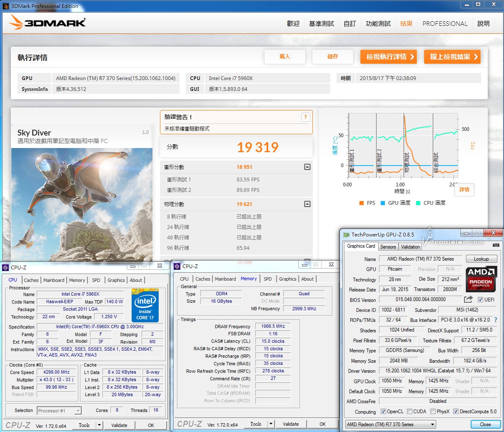Click the GPU-Z Driver Version field

(x=438, y=371)
